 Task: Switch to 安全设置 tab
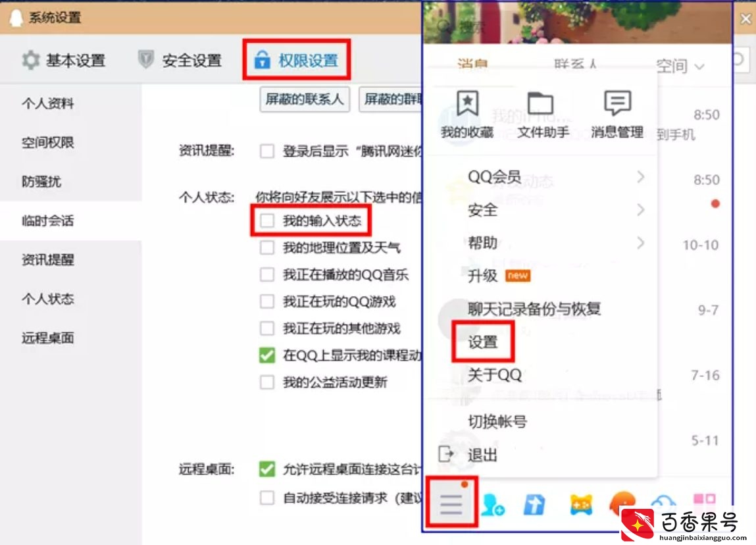pos(180,60)
